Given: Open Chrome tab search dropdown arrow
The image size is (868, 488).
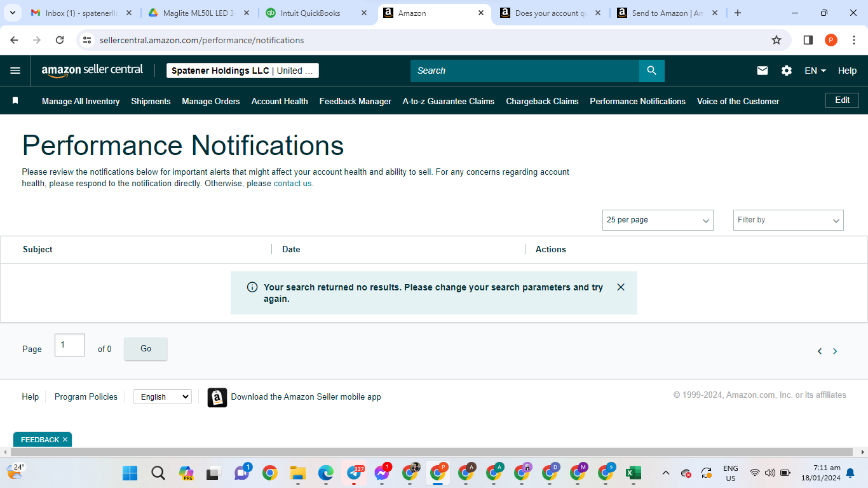Looking at the screenshot, I should click(14, 13).
